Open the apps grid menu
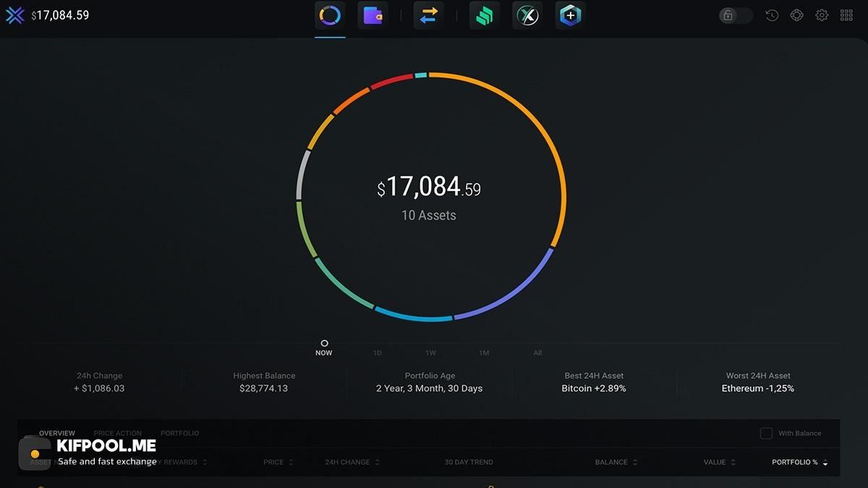 pyautogui.click(x=846, y=14)
